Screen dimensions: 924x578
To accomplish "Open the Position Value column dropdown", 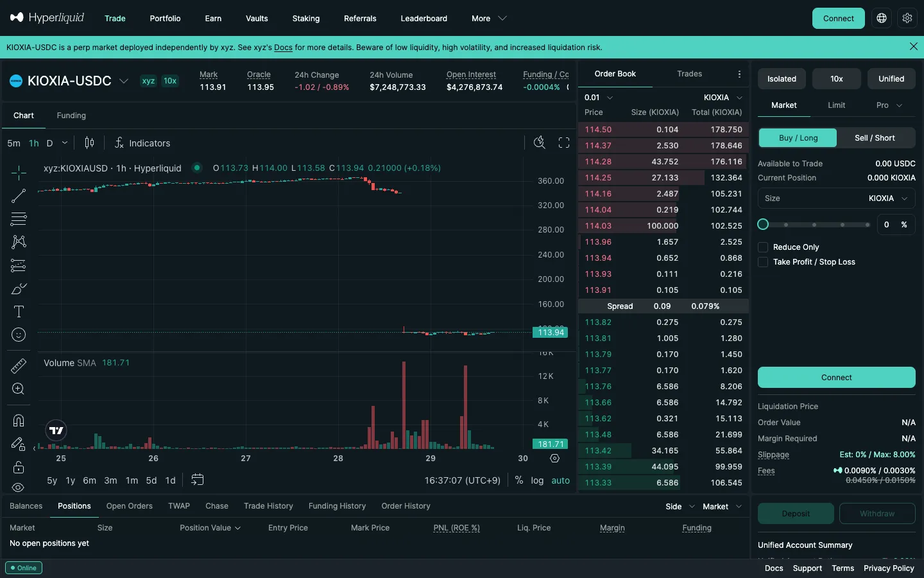I will coord(210,528).
